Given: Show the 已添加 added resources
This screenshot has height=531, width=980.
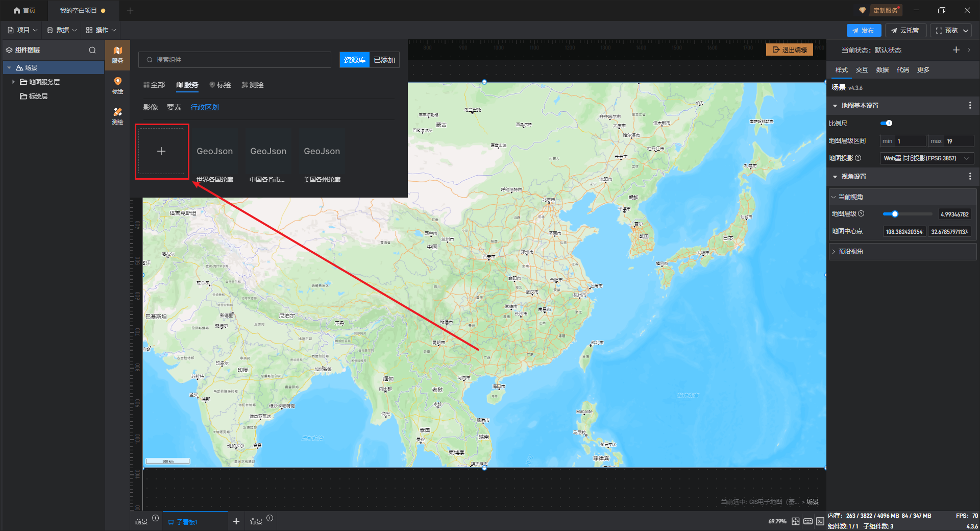Looking at the screenshot, I should 384,60.
